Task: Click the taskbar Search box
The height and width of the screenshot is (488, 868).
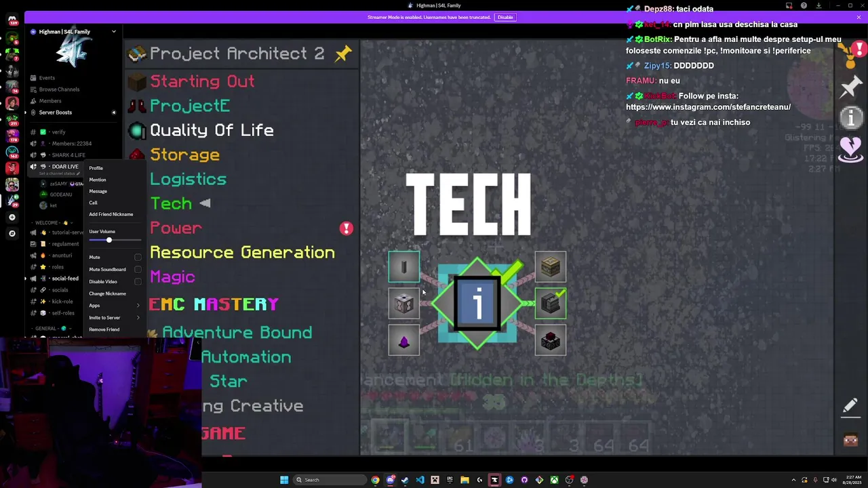Action: pyautogui.click(x=330, y=480)
